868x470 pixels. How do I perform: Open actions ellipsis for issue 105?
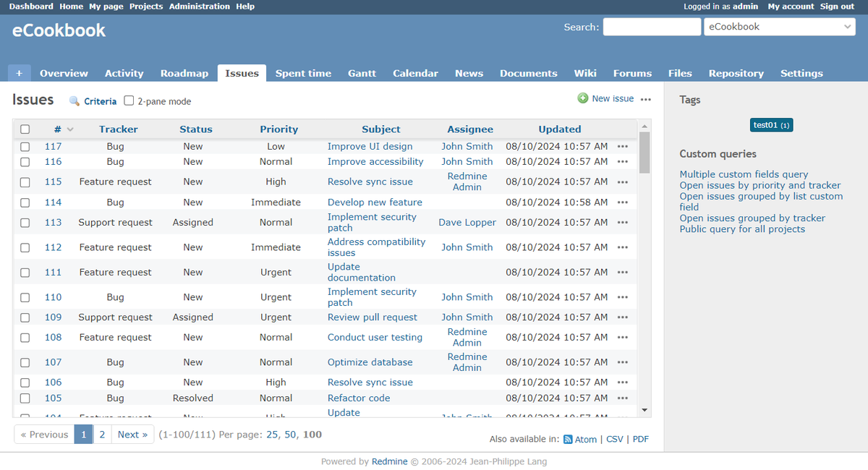pyautogui.click(x=623, y=398)
